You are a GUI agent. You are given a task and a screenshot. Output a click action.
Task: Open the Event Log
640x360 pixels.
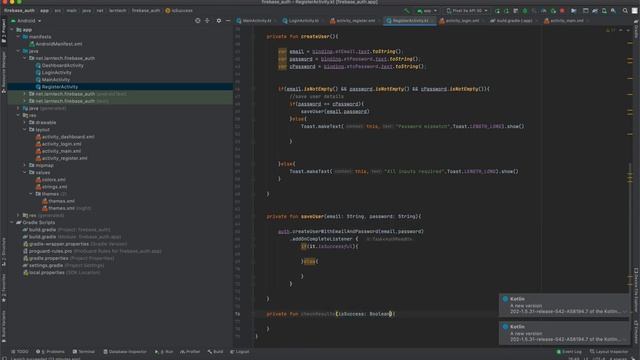pos(569,351)
